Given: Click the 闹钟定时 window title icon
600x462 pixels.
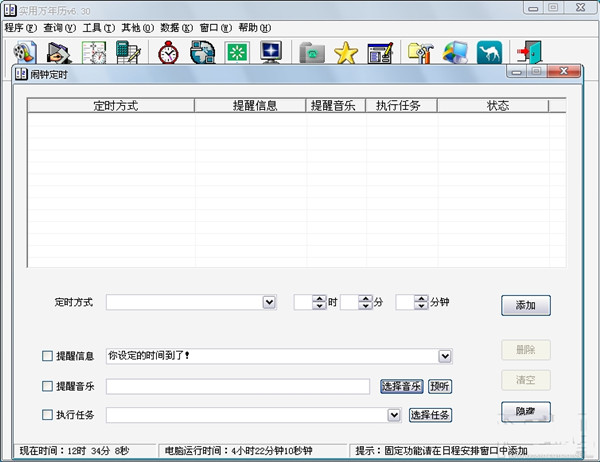Looking at the screenshot, I should click(x=21, y=74).
